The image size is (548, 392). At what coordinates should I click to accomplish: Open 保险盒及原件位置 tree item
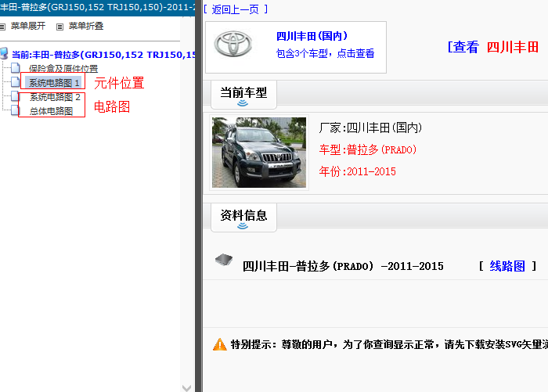pyautogui.click(x=63, y=69)
